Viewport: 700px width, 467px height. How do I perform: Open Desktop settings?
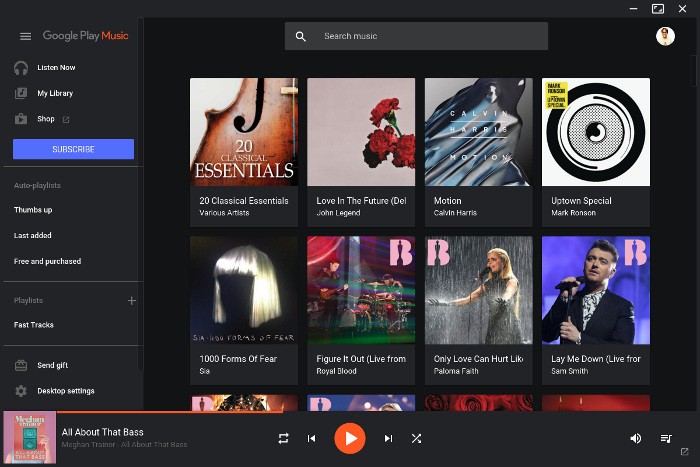[x=65, y=391]
